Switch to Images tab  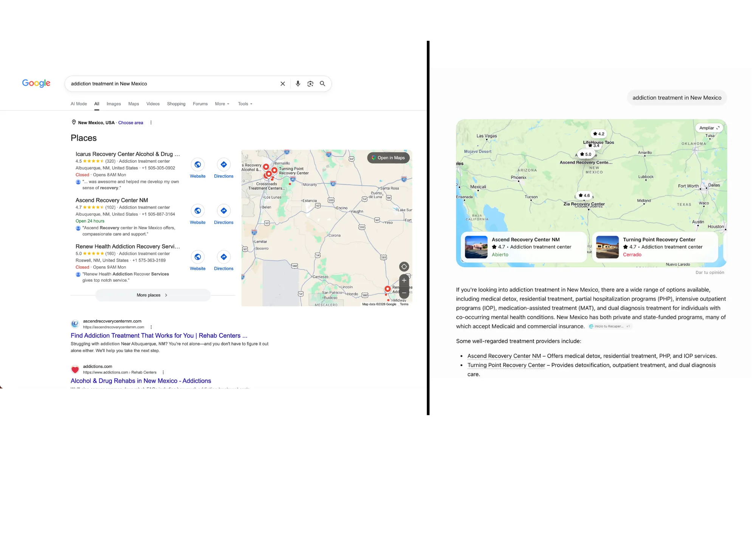click(x=114, y=104)
